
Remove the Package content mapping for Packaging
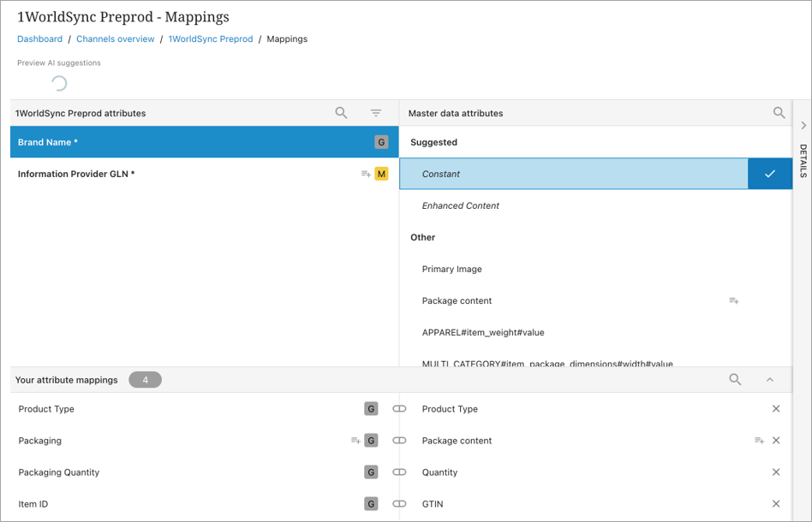point(776,441)
